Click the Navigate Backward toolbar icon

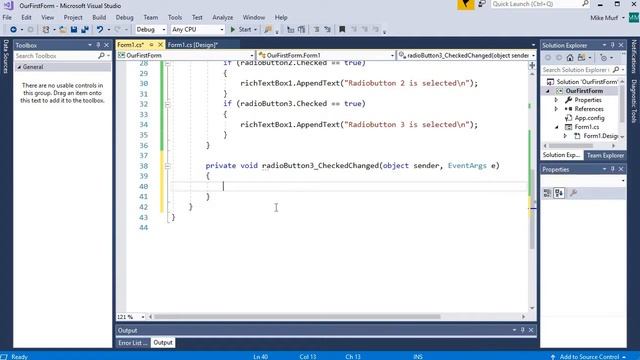click(x=13, y=29)
